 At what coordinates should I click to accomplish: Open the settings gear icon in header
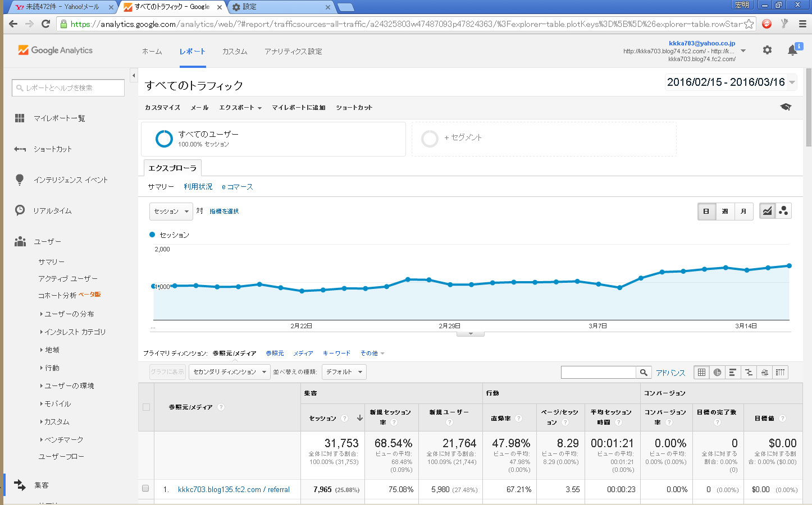point(767,50)
